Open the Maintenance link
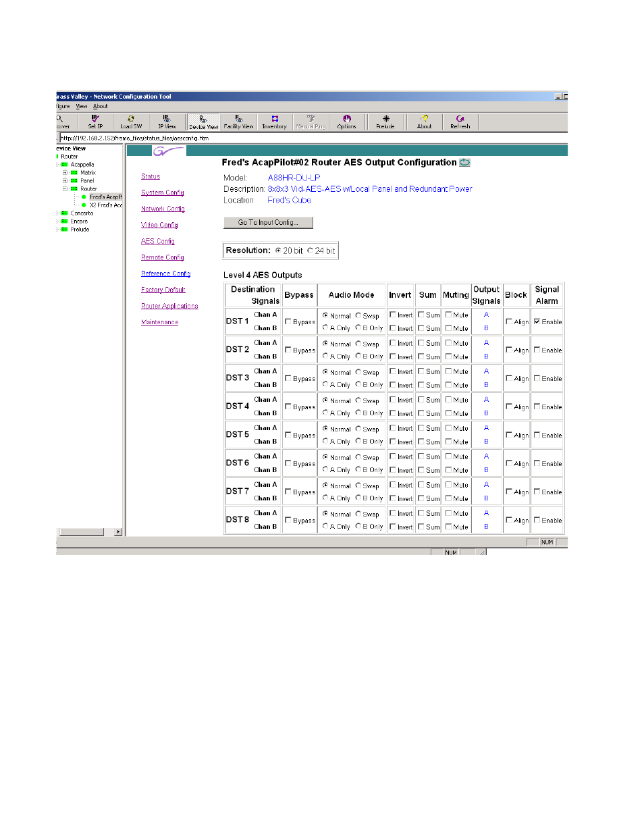Screen dimensions: 644x834 coord(160,322)
